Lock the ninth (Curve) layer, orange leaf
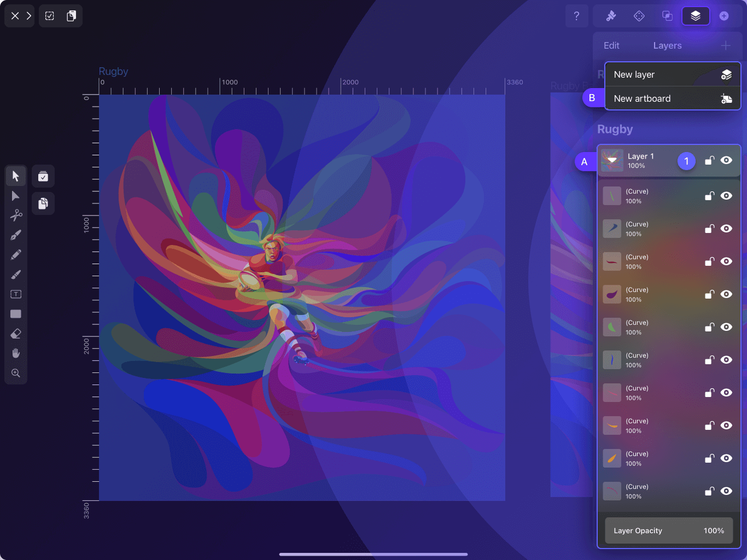The image size is (747, 560). tap(709, 458)
